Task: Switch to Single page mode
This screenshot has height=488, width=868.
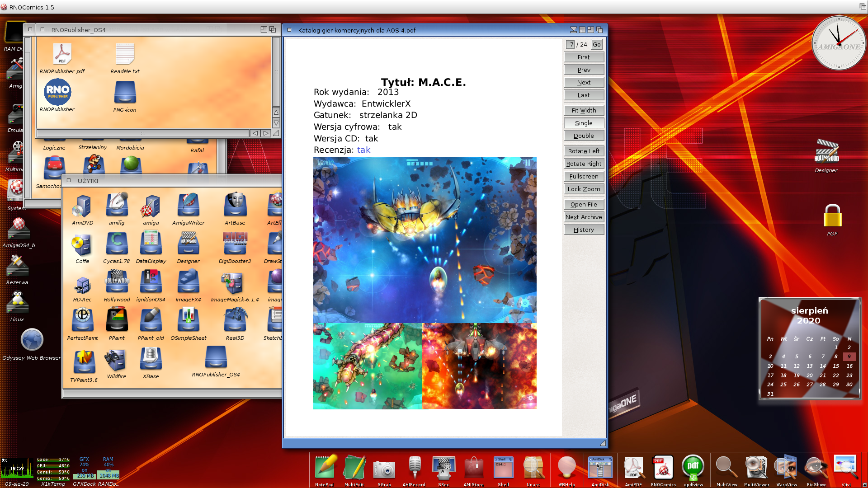Action: click(584, 123)
